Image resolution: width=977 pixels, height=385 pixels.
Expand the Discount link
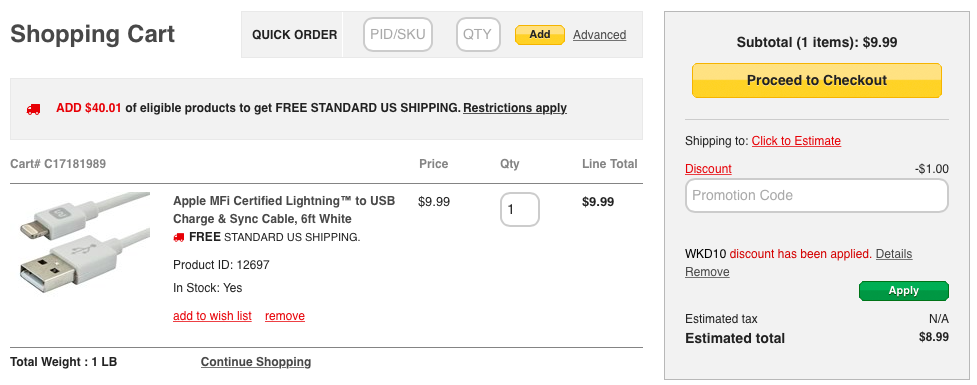click(x=708, y=169)
